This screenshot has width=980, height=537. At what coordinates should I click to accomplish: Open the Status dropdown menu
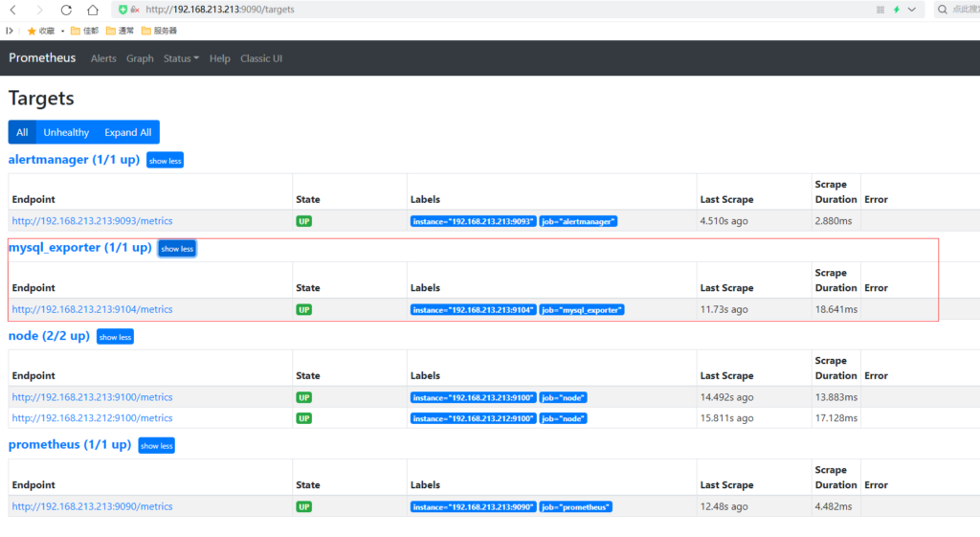pyautogui.click(x=181, y=58)
